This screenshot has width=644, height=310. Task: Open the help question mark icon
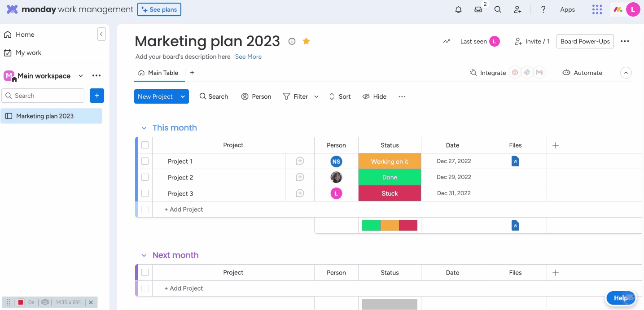pyautogui.click(x=543, y=9)
